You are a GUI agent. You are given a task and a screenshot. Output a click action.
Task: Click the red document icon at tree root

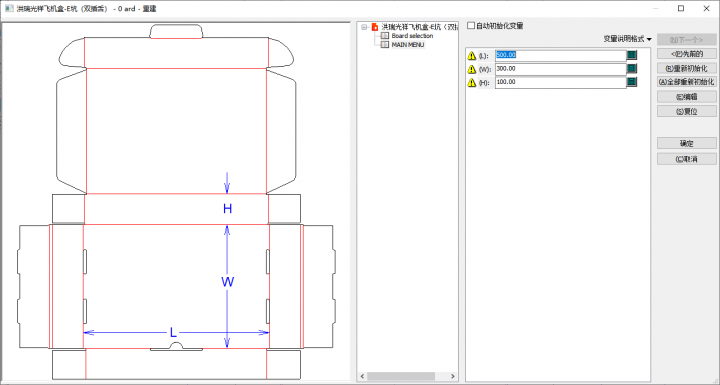pos(375,27)
